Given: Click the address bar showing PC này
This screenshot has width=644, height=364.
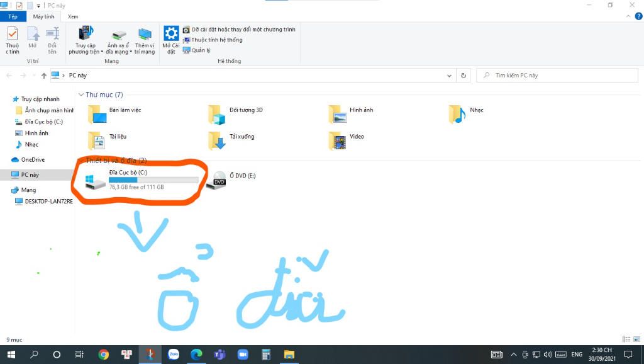Looking at the screenshot, I should tap(253, 76).
